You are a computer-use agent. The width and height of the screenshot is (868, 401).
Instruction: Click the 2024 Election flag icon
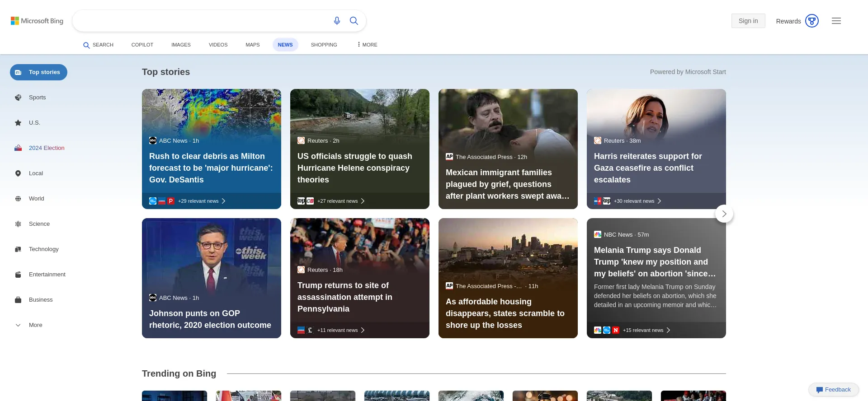[x=18, y=148]
